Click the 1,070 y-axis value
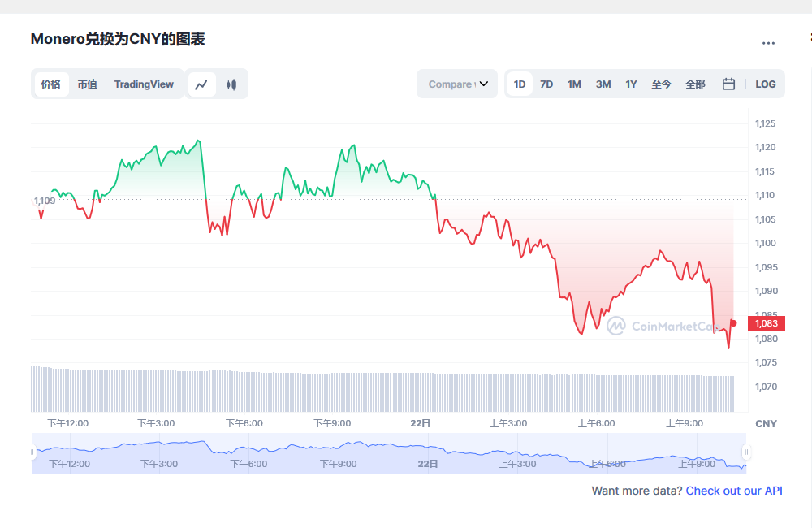812x528 pixels. [x=766, y=387]
